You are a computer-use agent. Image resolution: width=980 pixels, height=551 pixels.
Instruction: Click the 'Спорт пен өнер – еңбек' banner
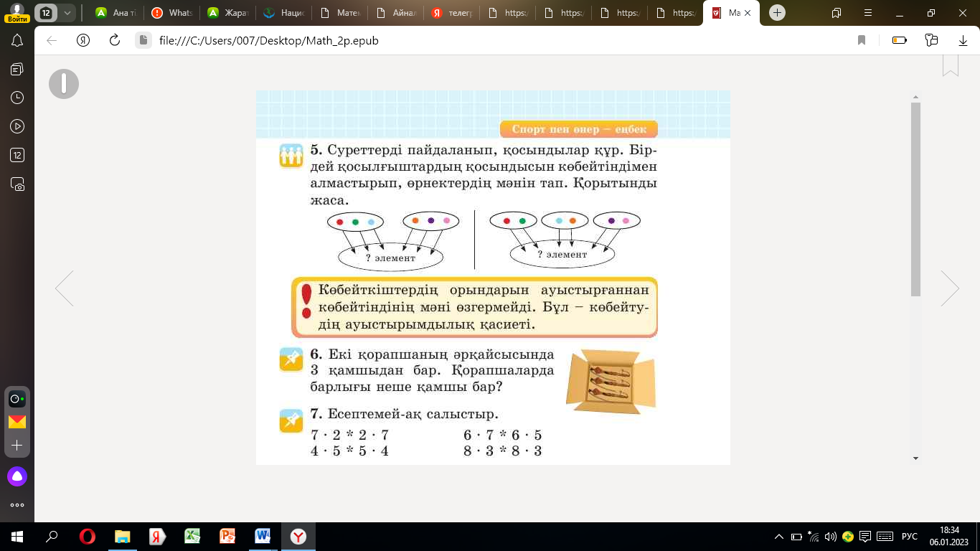tap(579, 129)
